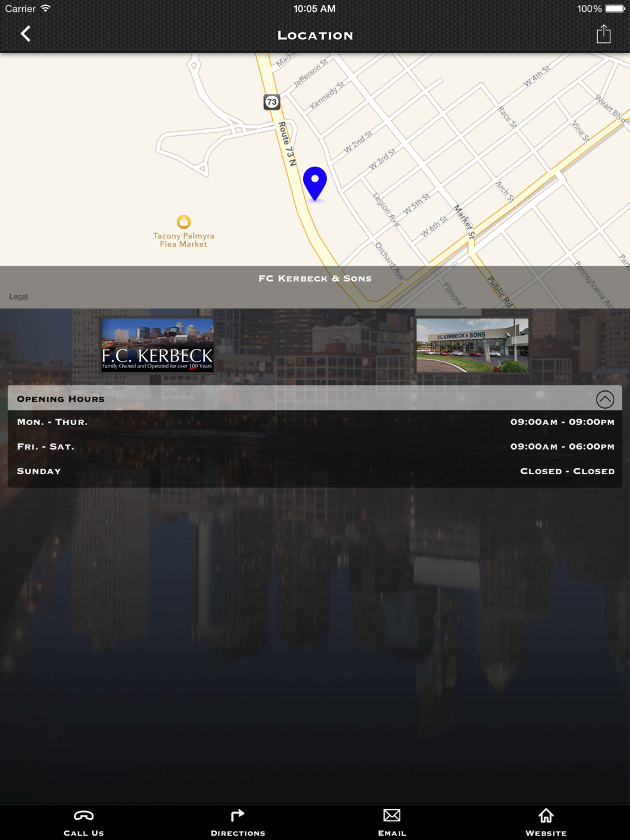This screenshot has height=840, width=630.
Task: Tap the Kennedy St map label
Action: click(x=327, y=95)
